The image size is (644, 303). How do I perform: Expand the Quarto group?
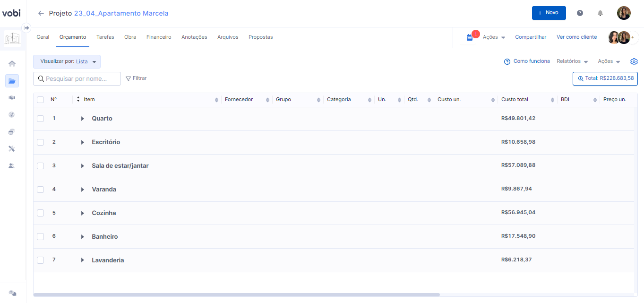click(x=82, y=119)
